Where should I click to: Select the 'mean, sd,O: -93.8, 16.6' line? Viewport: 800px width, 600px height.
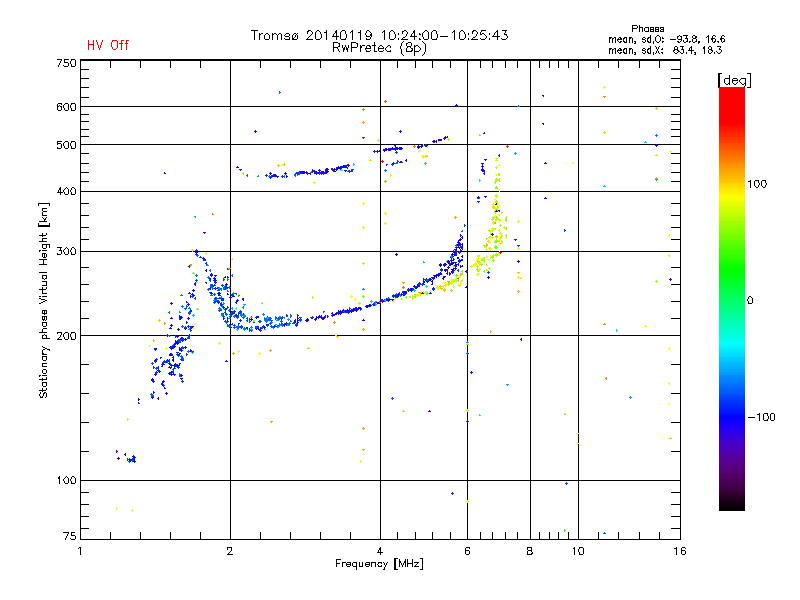click(666, 39)
